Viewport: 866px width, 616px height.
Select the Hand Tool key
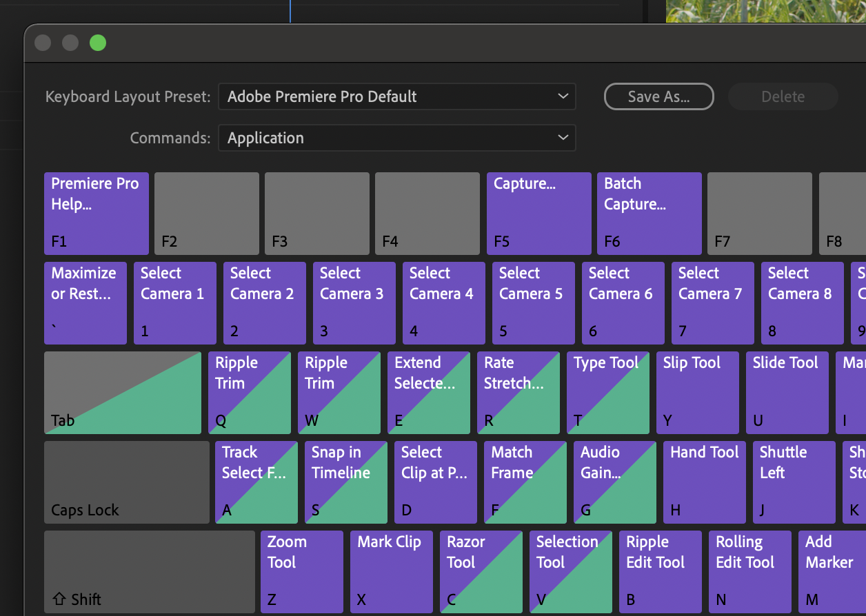pyautogui.click(x=704, y=482)
